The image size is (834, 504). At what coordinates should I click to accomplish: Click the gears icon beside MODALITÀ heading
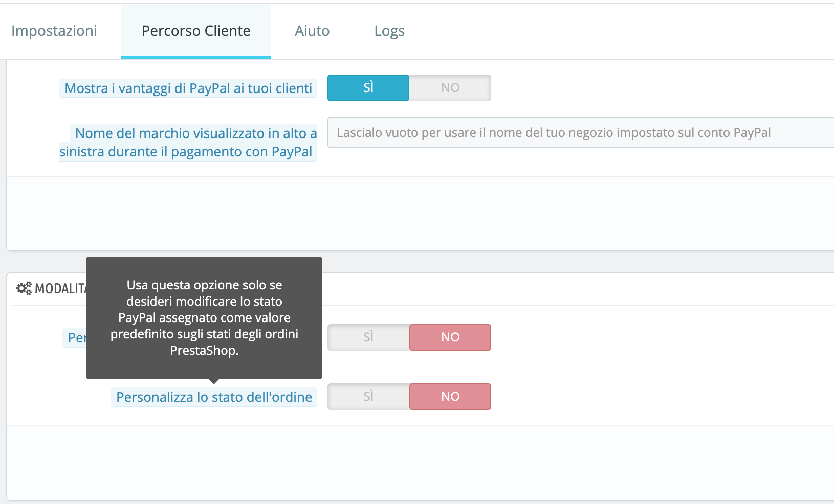[x=24, y=289]
